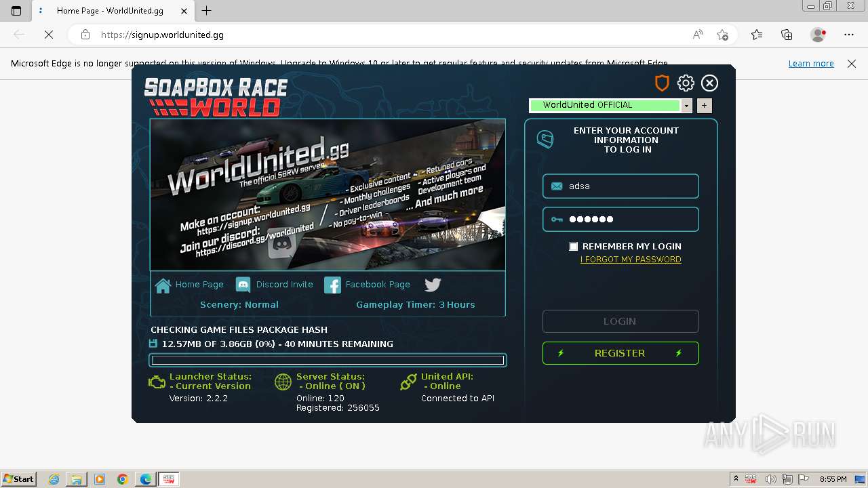The image size is (868, 488).
Task: Click the key icon in password field
Action: pyautogui.click(x=557, y=220)
